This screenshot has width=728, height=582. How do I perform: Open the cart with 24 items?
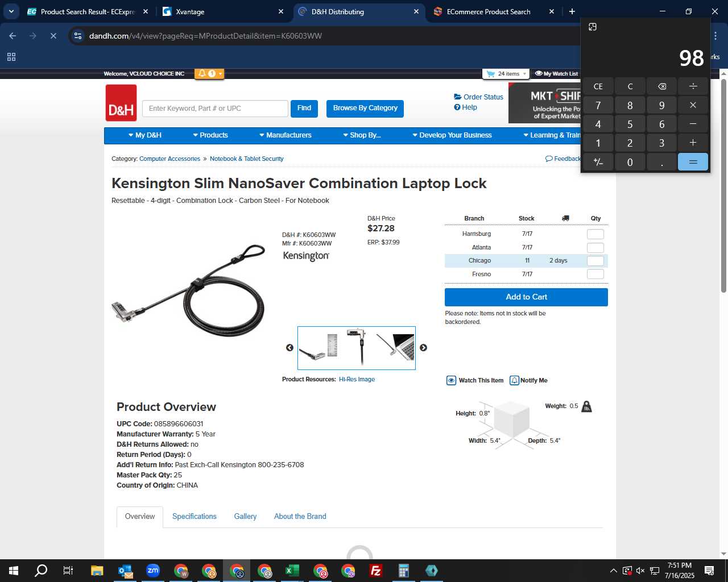pos(506,74)
